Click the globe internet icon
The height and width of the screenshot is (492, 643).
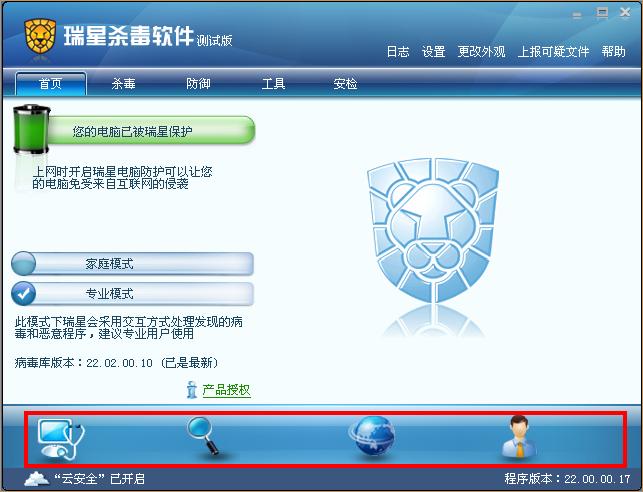372,436
